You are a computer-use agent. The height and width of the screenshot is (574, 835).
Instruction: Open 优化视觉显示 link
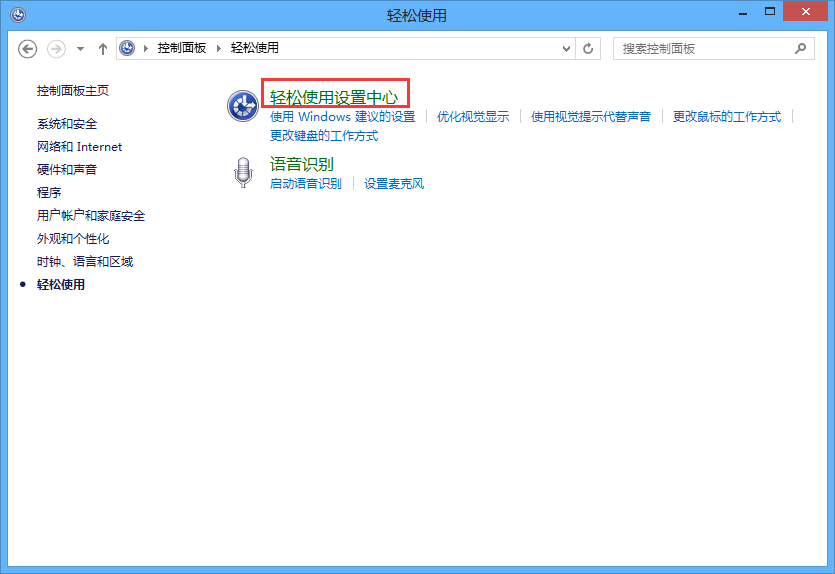[473, 117]
